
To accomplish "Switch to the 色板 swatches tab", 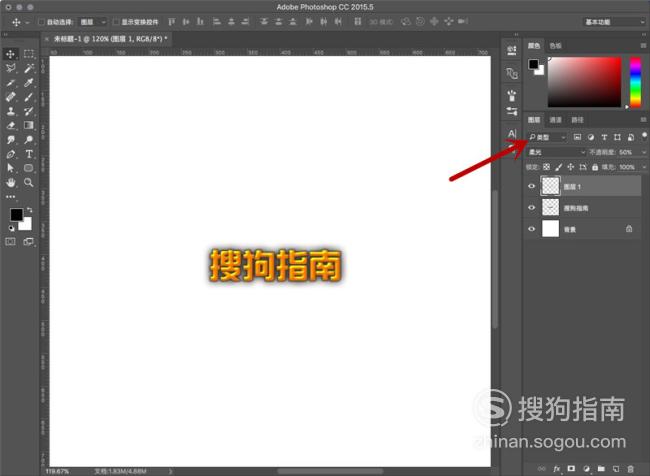I will 555,46.
